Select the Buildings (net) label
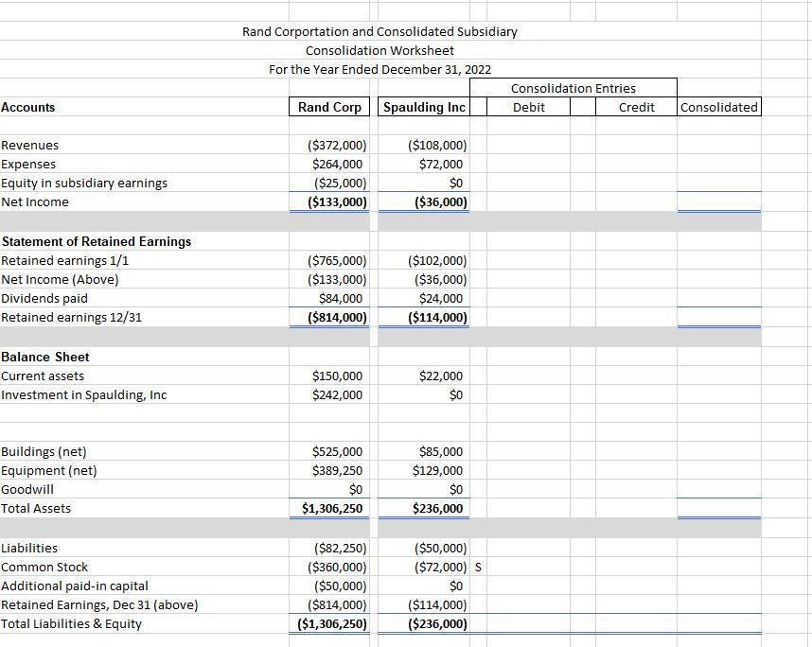Image resolution: width=812 pixels, height=647 pixels. click(x=44, y=452)
